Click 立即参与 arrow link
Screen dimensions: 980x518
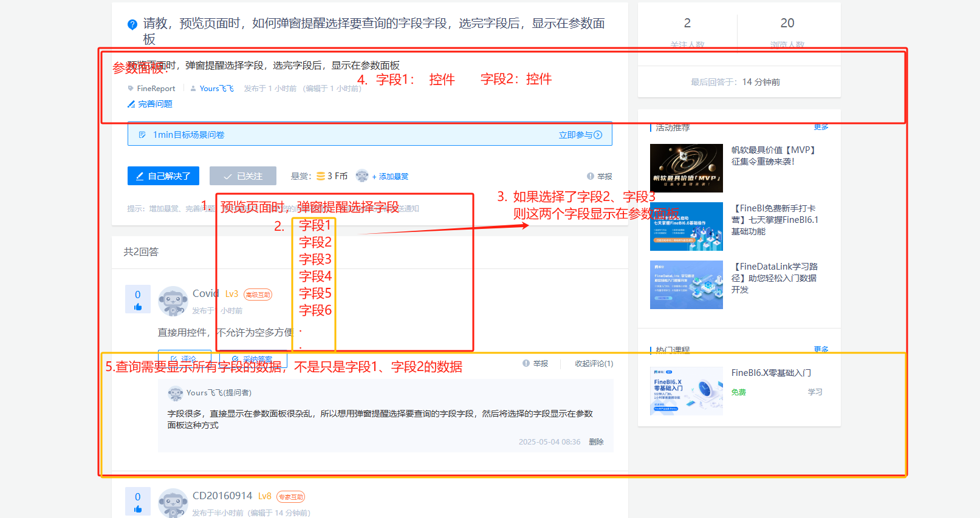tap(580, 135)
